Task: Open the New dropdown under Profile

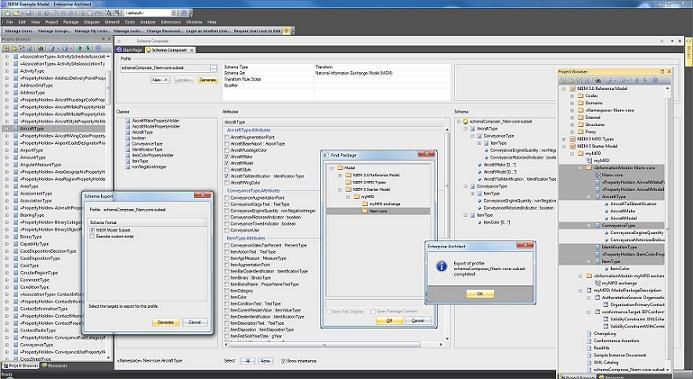Action: tap(160, 80)
